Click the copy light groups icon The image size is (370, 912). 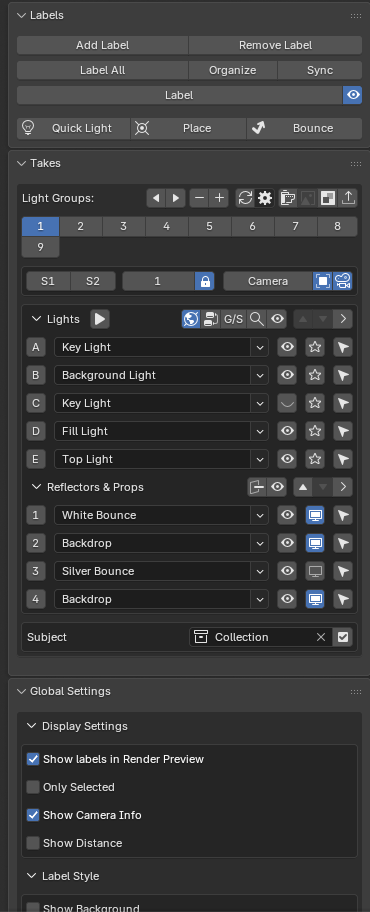(x=287, y=198)
